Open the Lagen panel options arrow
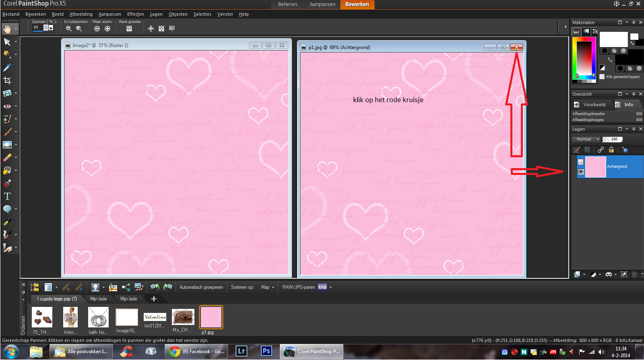The image size is (644, 362). click(627, 129)
